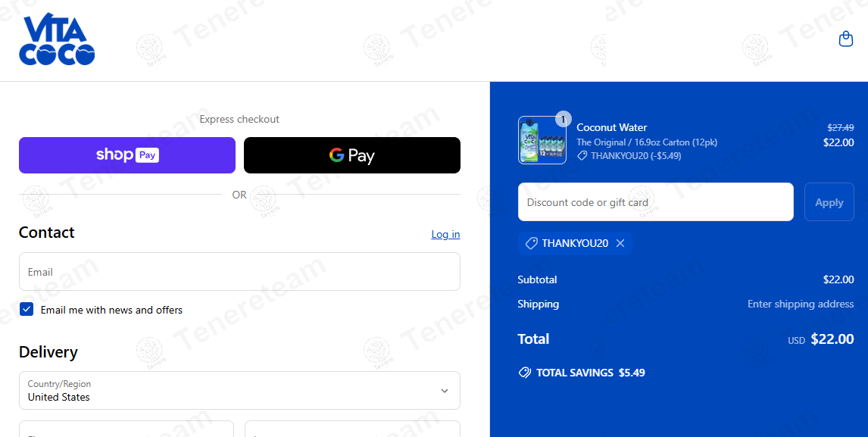Click the Log in link

pos(445,234)
